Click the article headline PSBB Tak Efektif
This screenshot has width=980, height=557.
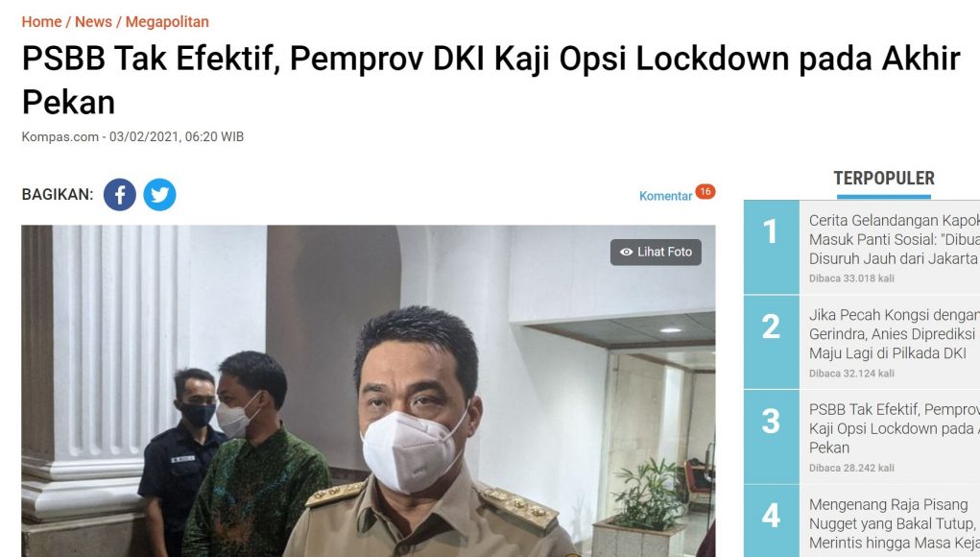click(x=490, y=80)
